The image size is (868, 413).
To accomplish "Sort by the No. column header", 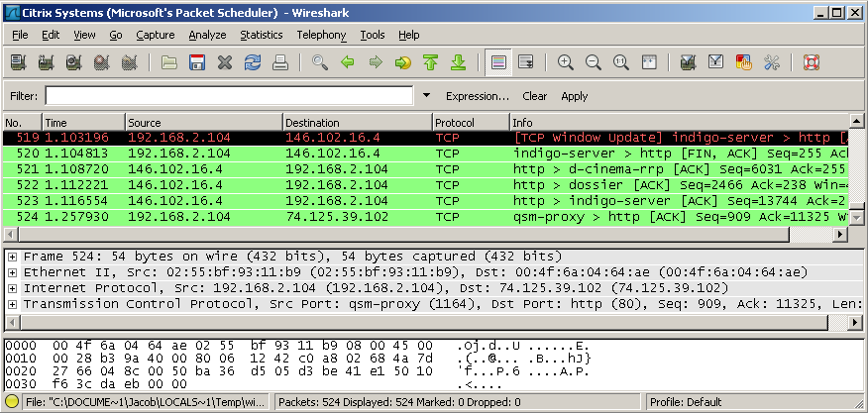I will 23,123.
